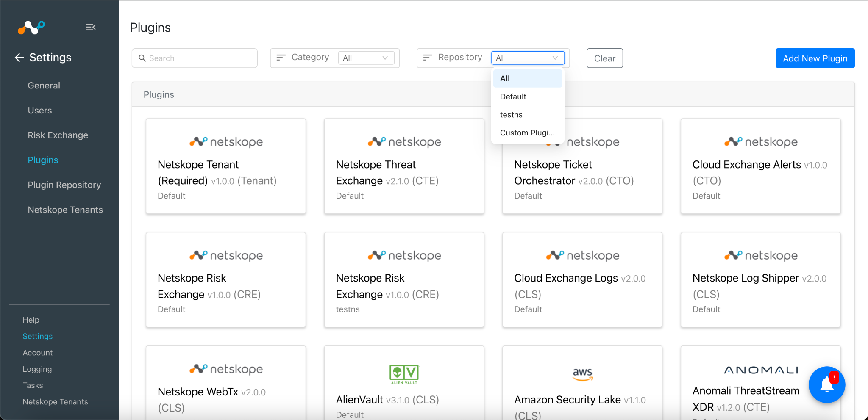This screenshot has height=420, width=868.
Task: Click the Anomali logo
Action: [x=761, y=370]
